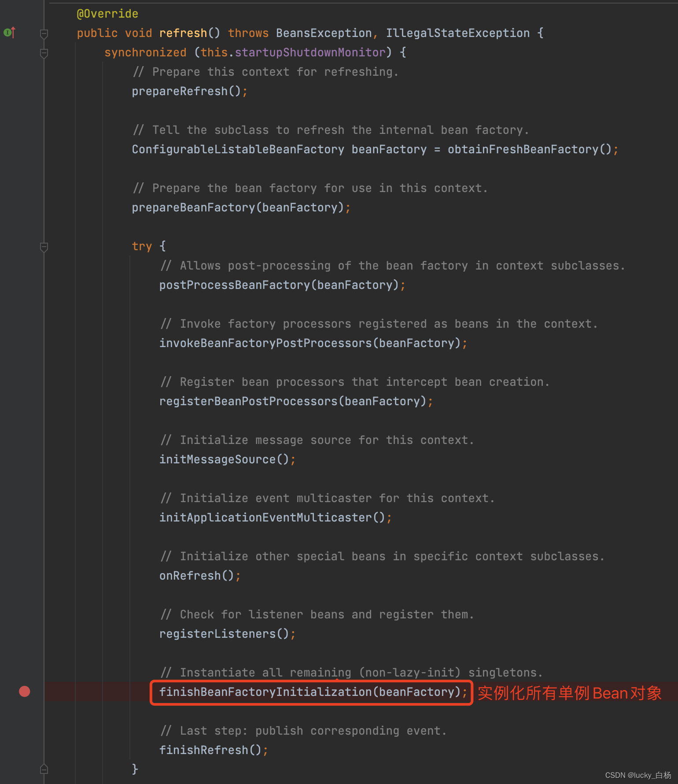678x784 pixels.
Task: Click the throws keyword
Action: tap(248, 33)
